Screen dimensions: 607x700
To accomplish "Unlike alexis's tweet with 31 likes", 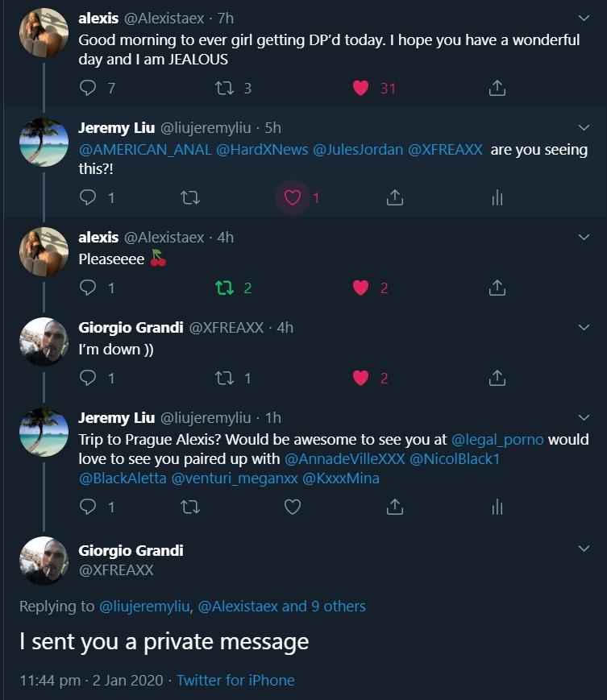I will point(360,88).
